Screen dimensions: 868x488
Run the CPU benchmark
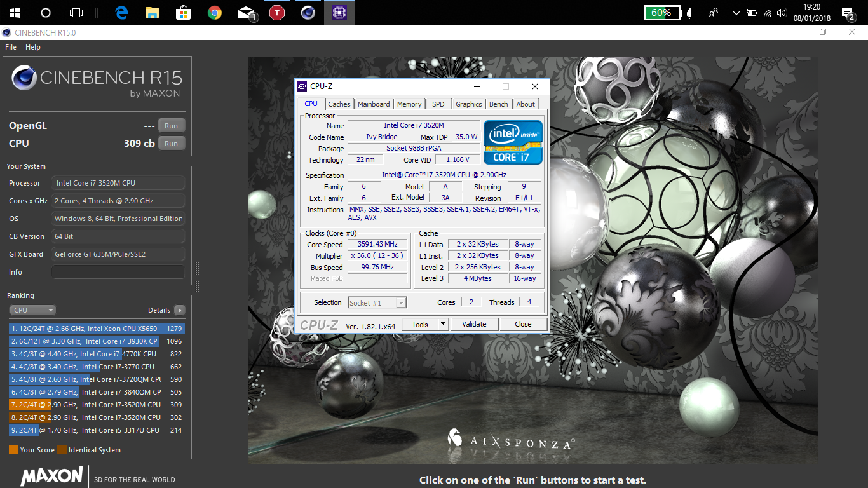172,144
